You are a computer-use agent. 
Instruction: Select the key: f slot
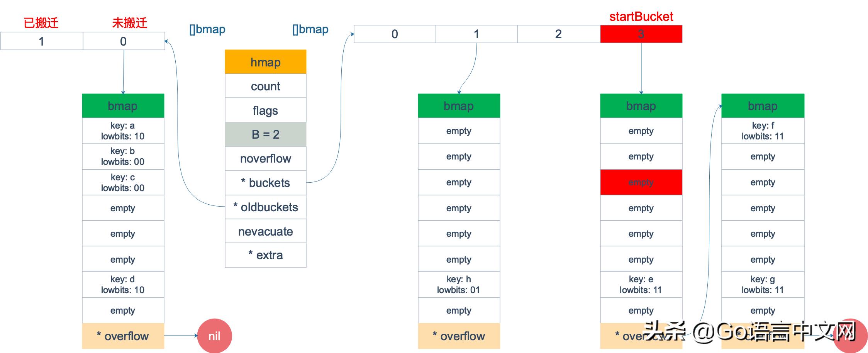click(x=763, y=131)
